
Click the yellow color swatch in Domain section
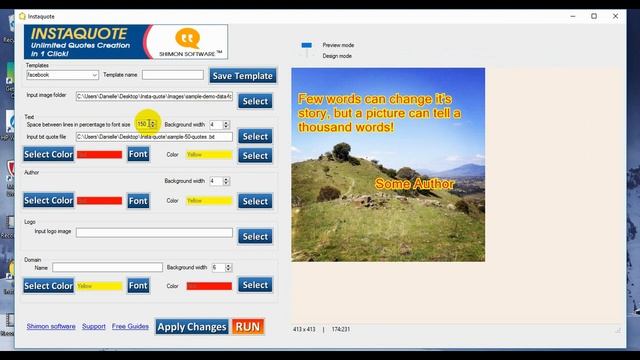pos(100,286)
